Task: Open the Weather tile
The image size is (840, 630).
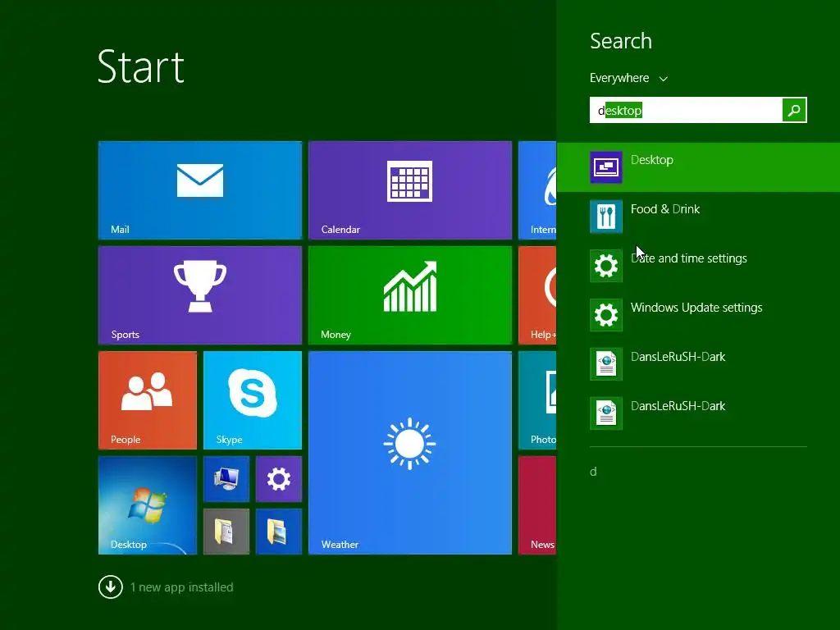Action: pos(410,453)
